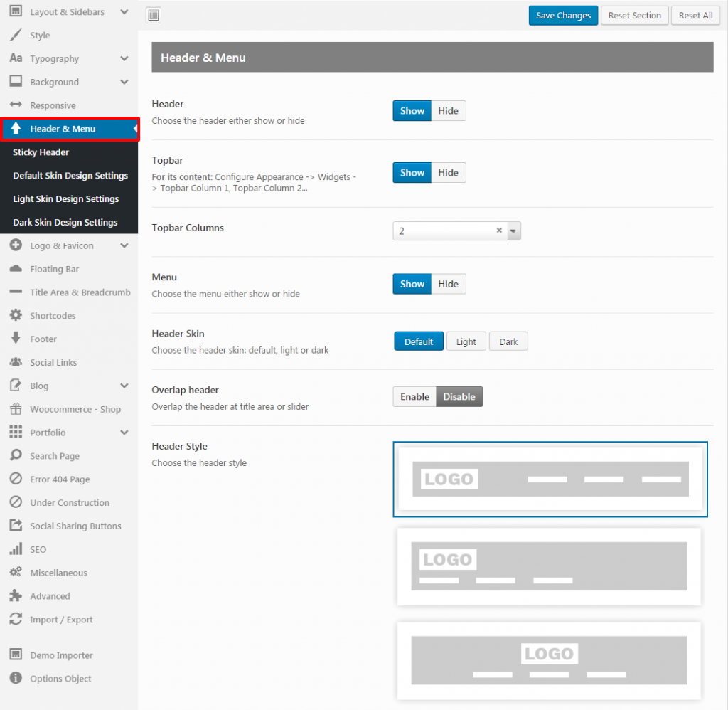The height and width of the screenshot is (710, 728).
Task: Open the SEO bar chart icon
Action: pos(16,549)
